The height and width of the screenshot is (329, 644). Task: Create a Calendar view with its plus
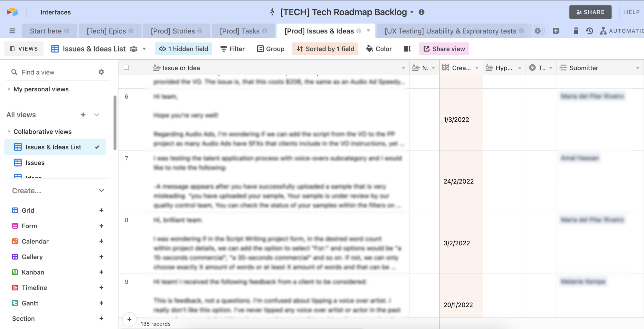[x=101, y=241]
